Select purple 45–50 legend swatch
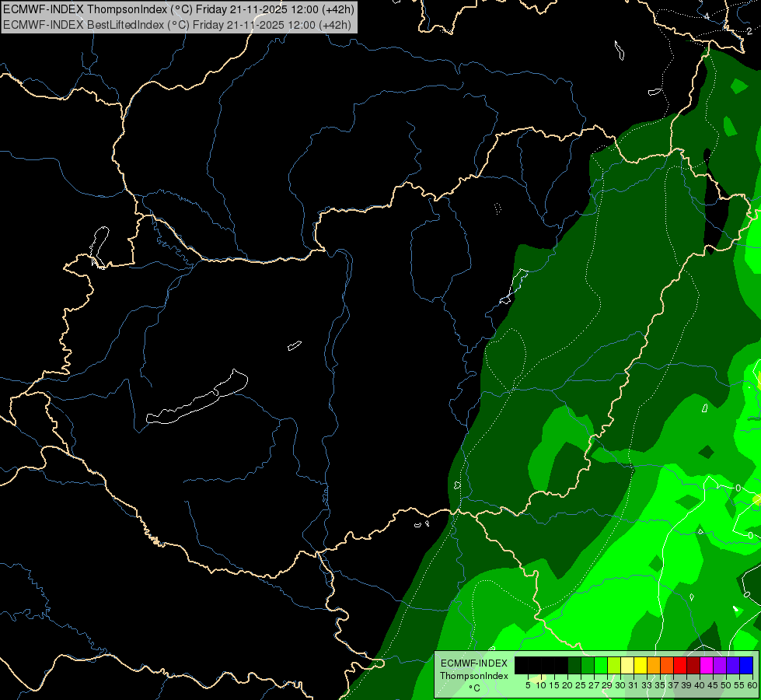Viewport: 761px width, 700px height. click(x=720, y=665)
